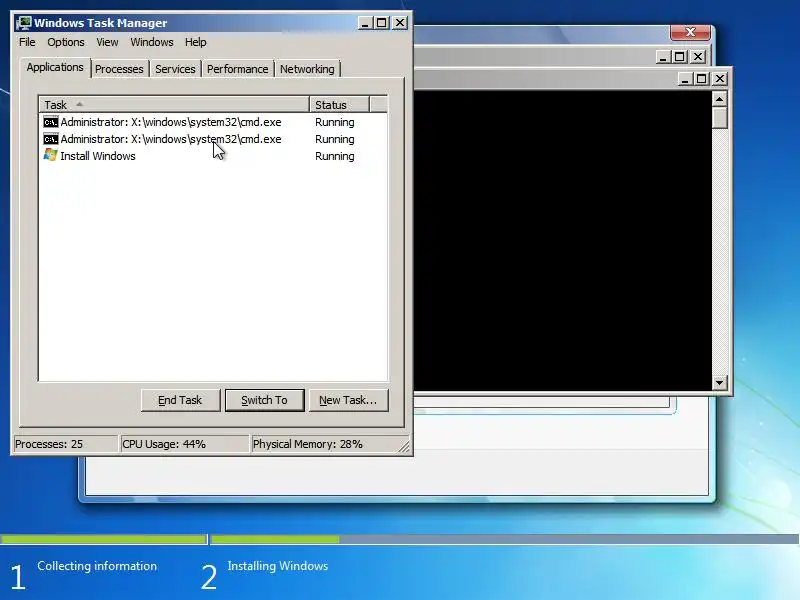800x600 pixels.
Task: Open the View menu
Action: 107,42
